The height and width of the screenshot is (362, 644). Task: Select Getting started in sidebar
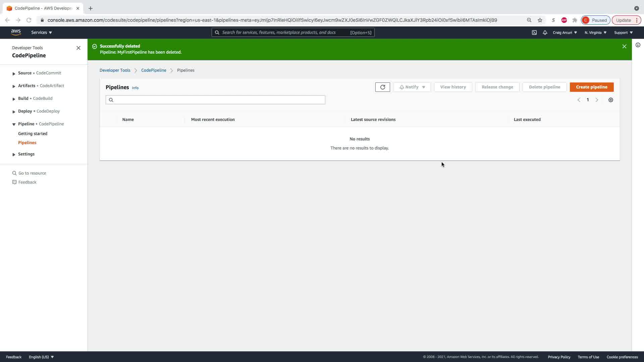[33, 133]
